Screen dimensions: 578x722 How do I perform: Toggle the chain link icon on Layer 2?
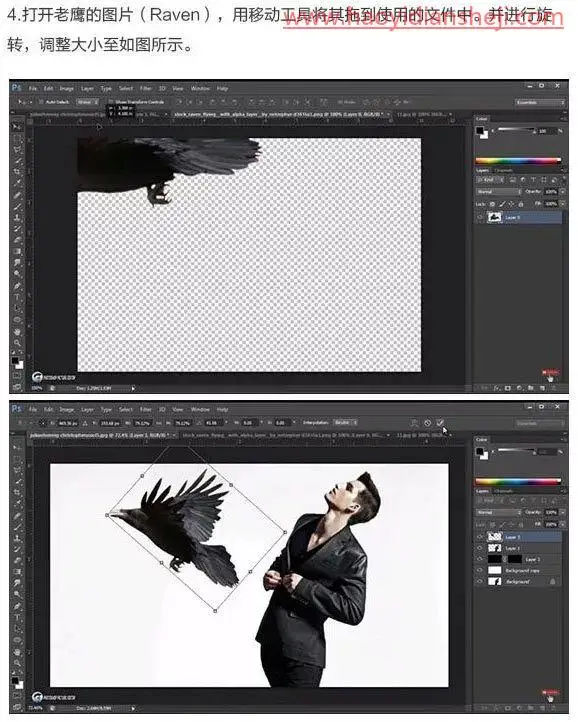point(505,559)
